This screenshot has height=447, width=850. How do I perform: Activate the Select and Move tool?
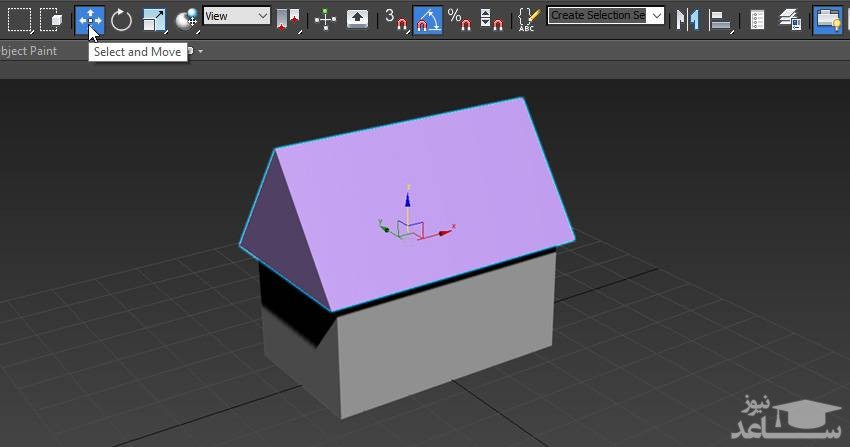[x=89, y=18]
